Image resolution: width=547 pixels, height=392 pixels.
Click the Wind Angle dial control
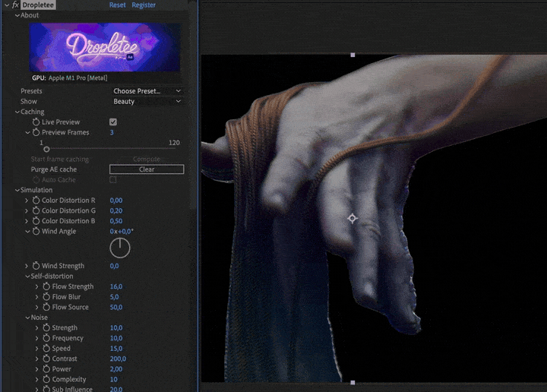120,248
